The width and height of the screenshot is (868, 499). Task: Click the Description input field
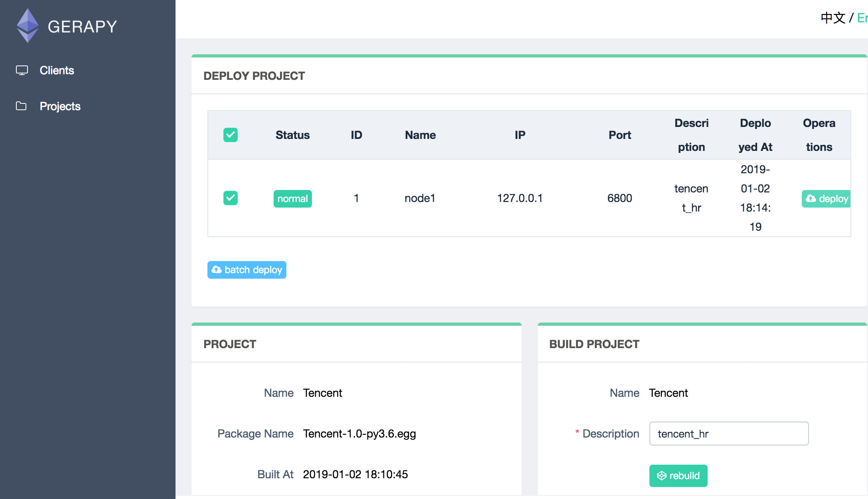728,434
